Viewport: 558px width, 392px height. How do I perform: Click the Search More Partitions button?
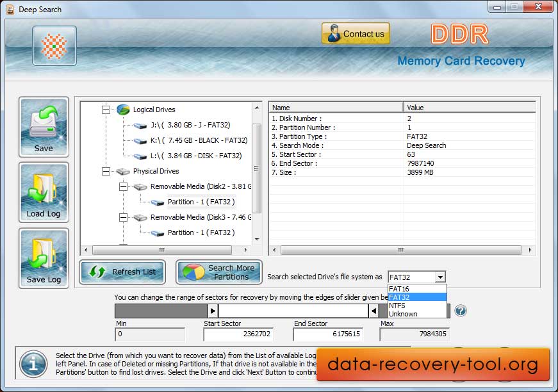[x=219, y=272]
